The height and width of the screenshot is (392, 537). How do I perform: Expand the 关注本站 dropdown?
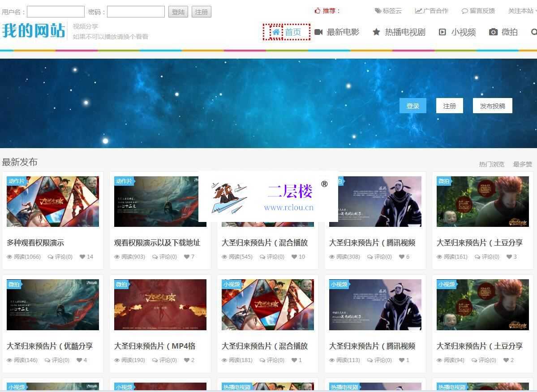[x=522, y=11]
